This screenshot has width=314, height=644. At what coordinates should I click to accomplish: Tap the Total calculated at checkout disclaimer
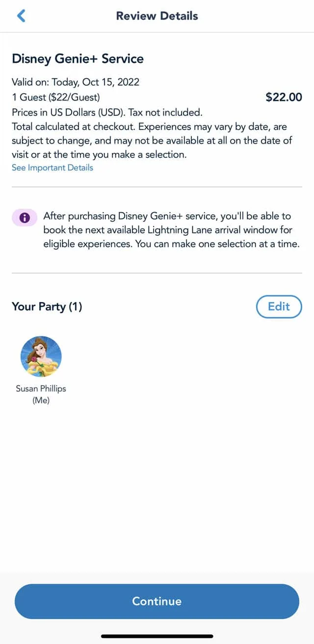(x=152, y=140)
